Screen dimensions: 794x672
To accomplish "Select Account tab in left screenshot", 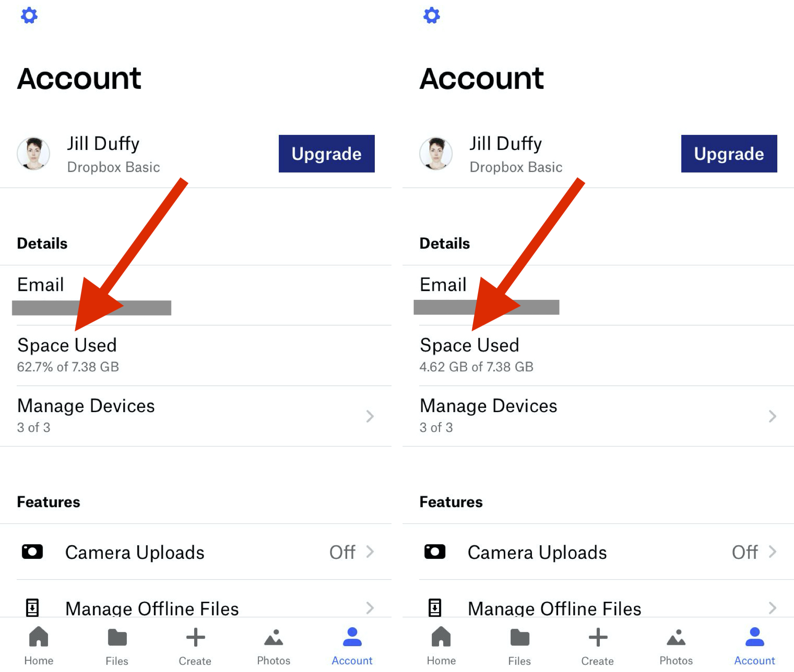I will pyautogui.click(x=352, y=646).
